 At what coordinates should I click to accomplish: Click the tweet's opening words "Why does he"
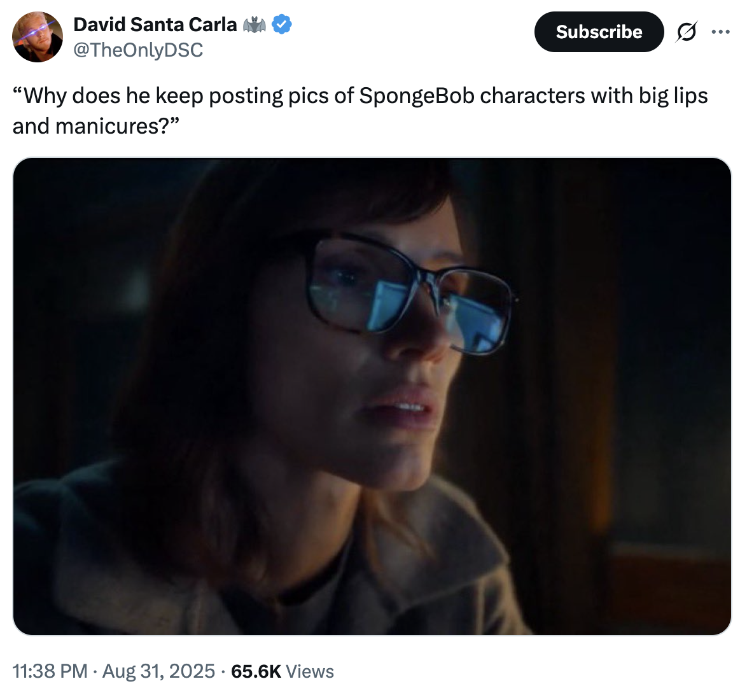point(88,95)
